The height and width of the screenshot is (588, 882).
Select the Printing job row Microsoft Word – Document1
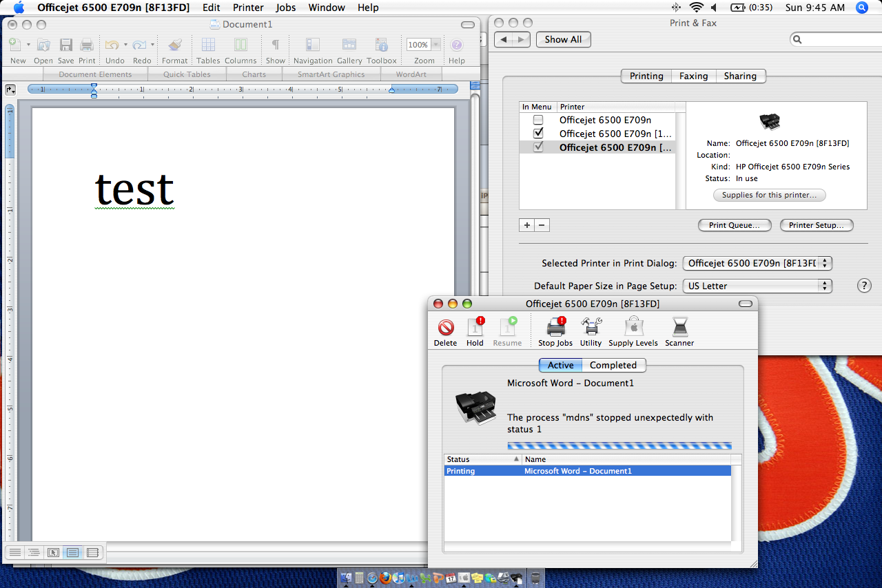coord(587,471)
